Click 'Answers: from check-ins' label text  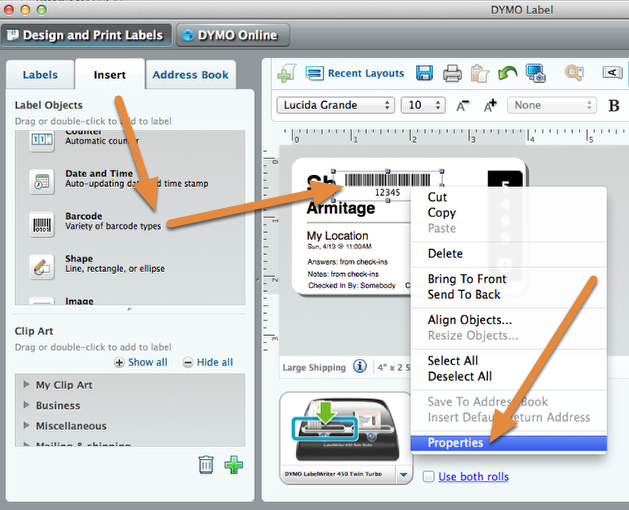pyautogui.click(x=348, y=262)
